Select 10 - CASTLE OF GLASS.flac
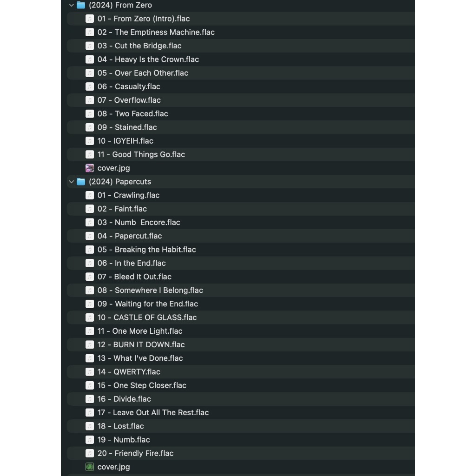The image size is (476, 476). click(241, 317)
